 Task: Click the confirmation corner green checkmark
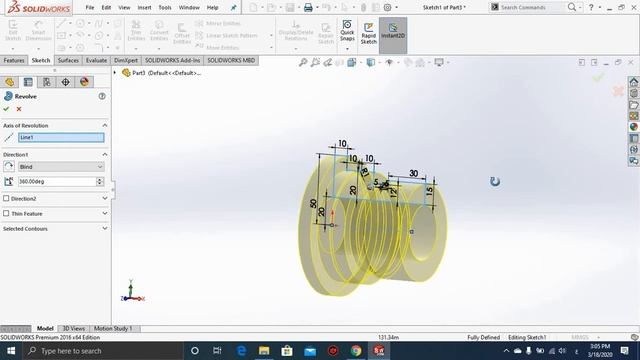(598, 77)
